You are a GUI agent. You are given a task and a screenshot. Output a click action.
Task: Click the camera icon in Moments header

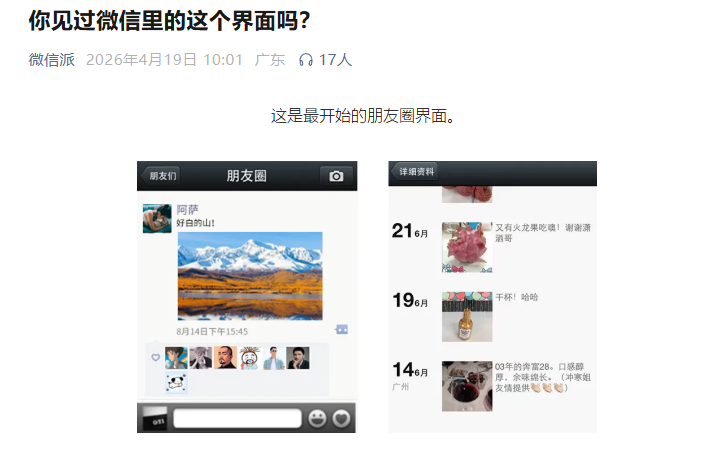point(336,176)
